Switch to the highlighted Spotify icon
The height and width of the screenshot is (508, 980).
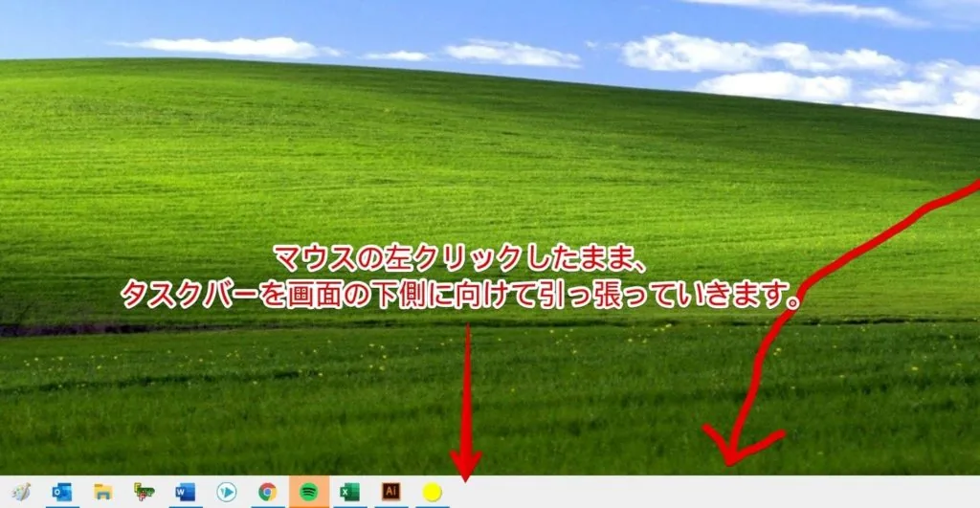click(309, 493)
